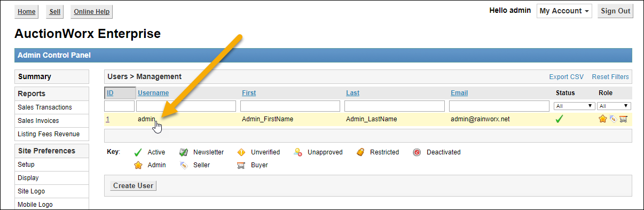The height and width of the screenshot is (210, 644).
Task: Open Setup under Site Preferences
Action: point(52,165)
